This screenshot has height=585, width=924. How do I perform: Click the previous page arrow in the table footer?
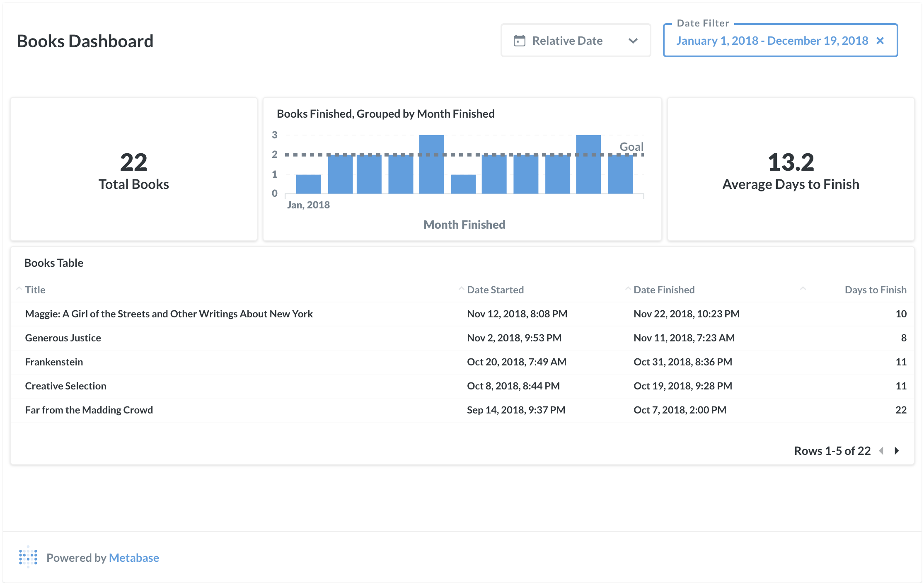(x=881, y=451)
